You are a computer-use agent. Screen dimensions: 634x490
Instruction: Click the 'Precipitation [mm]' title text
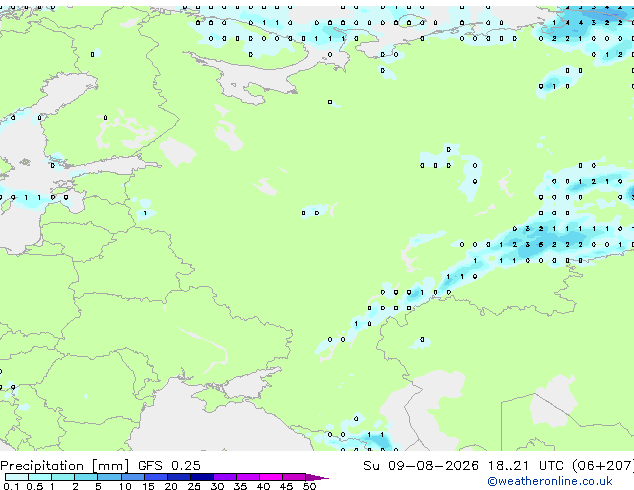65,466
